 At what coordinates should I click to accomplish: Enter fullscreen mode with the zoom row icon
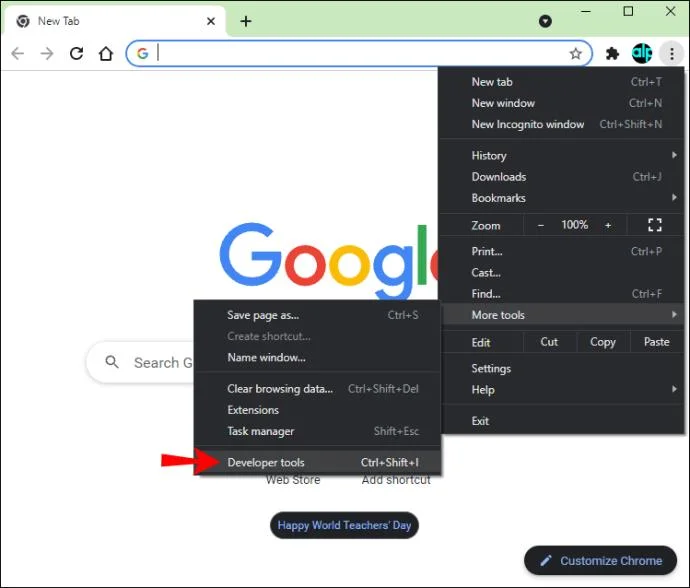[x=655, y=225]
